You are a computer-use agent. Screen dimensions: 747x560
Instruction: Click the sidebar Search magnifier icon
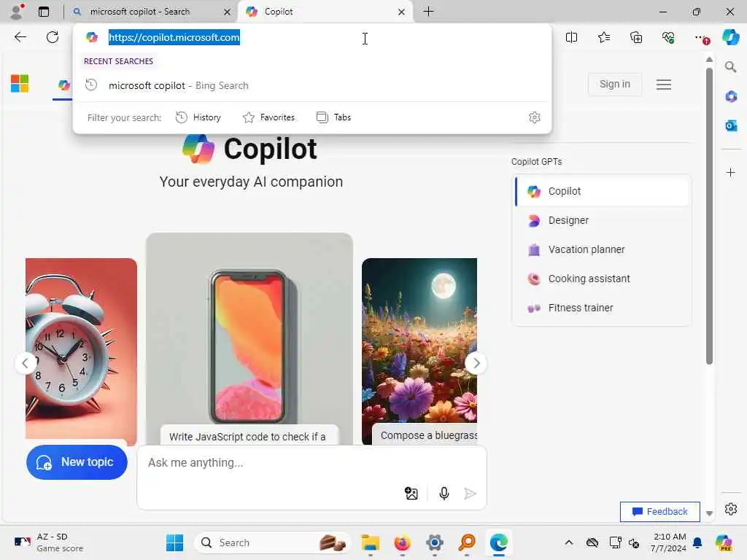(x=730, y=67)
